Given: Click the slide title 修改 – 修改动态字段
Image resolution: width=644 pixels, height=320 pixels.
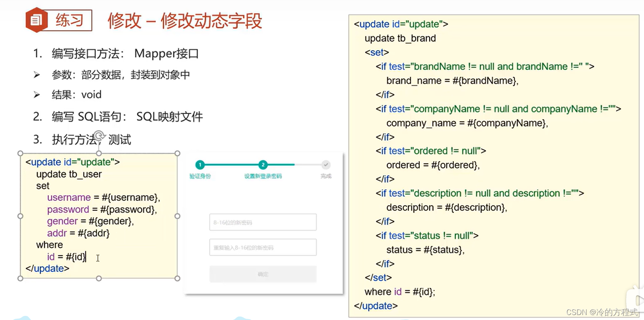Looking at the screenshot, I should (x=185, y=20).
